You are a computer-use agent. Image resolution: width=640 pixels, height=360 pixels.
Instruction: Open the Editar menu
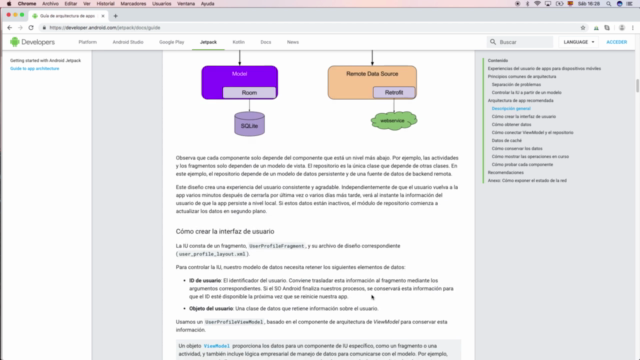point(71,4)
